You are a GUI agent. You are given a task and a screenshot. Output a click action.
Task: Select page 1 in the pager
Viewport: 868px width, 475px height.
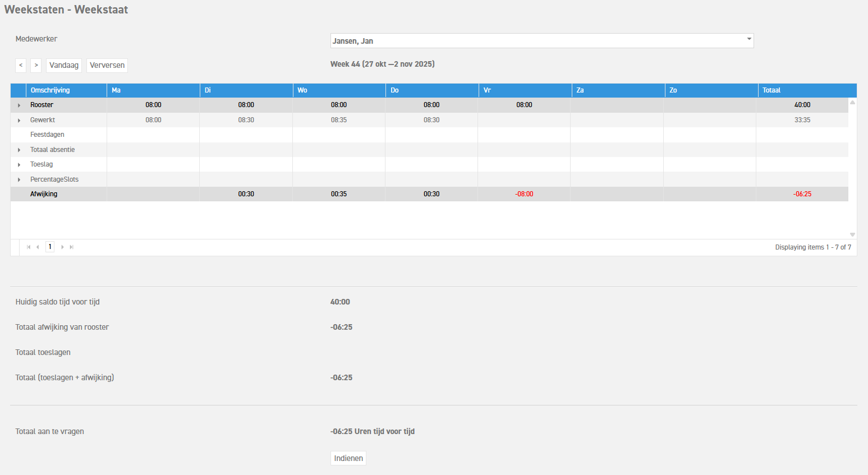[x=50, y=247]
